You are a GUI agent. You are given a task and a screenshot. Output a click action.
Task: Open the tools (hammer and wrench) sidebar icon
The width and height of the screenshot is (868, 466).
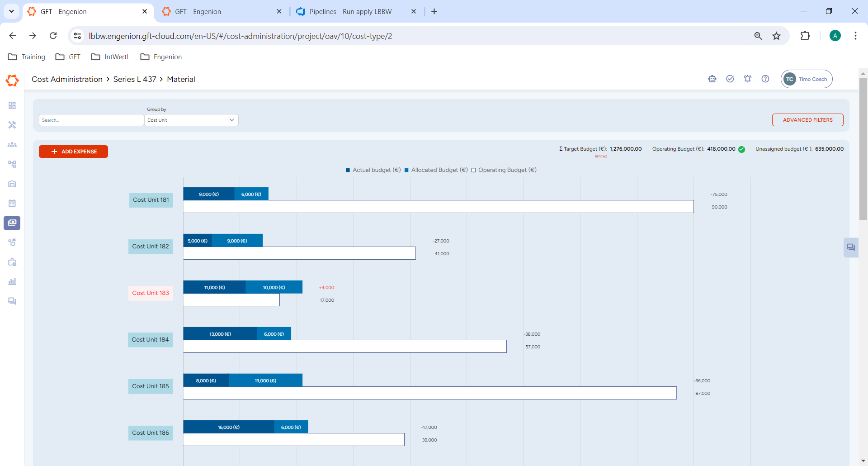[12, 125]
